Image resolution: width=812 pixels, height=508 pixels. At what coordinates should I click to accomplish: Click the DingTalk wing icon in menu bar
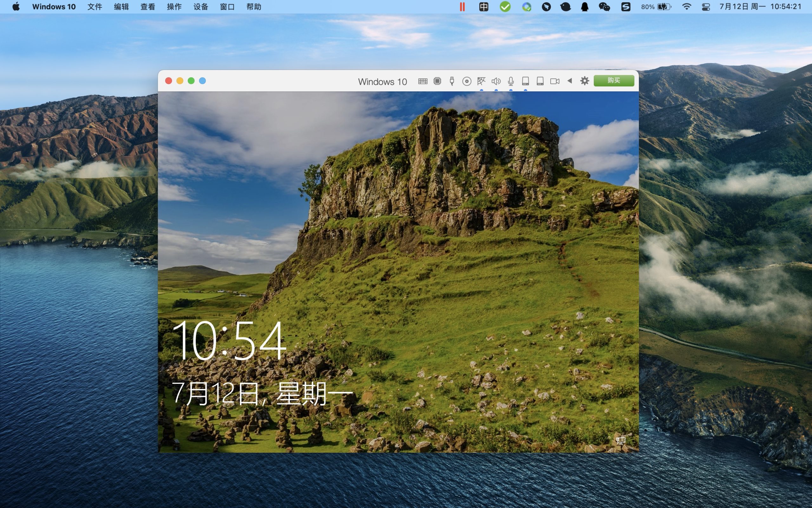(x=546, y=7)
